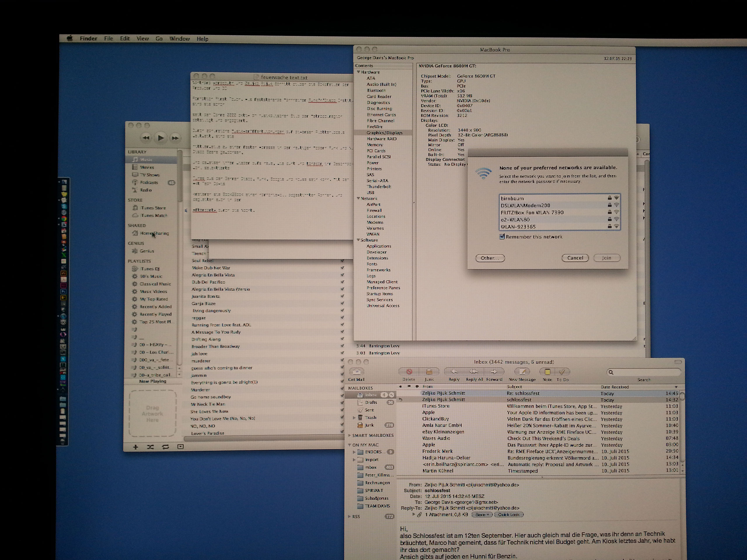The width and height of the screenshot is (747, 560).
Task: Expand the ENDORS mail folder
Action: 354,452
